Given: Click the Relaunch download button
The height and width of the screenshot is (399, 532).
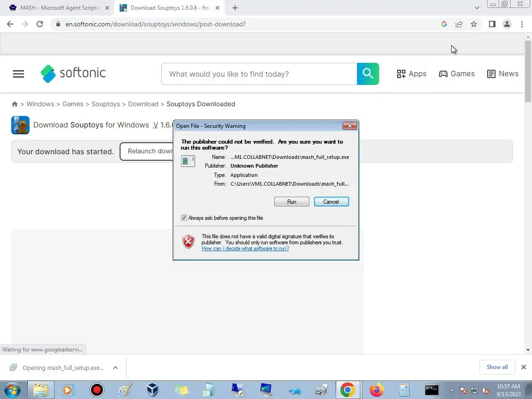Looking at the screenshot, I should click(146, 151).
